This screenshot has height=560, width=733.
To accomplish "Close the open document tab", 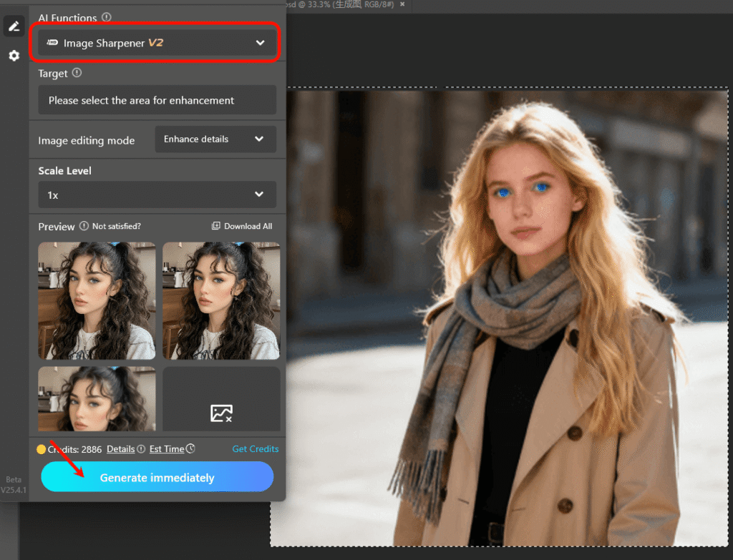I will click(402, 4).
